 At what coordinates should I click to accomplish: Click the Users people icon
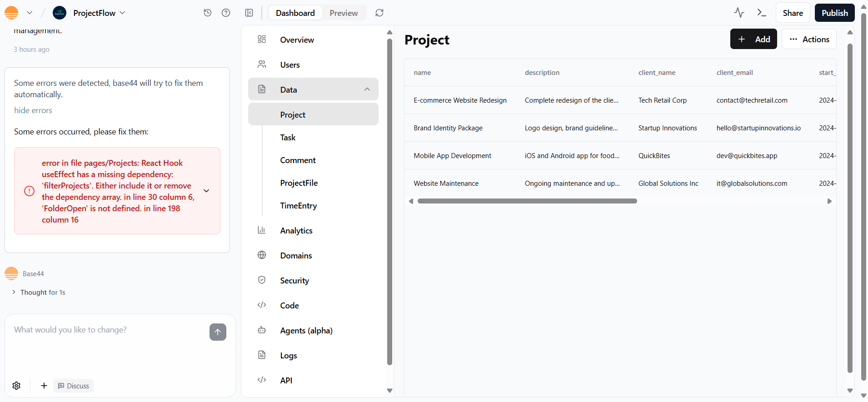[x=262, y=64]
